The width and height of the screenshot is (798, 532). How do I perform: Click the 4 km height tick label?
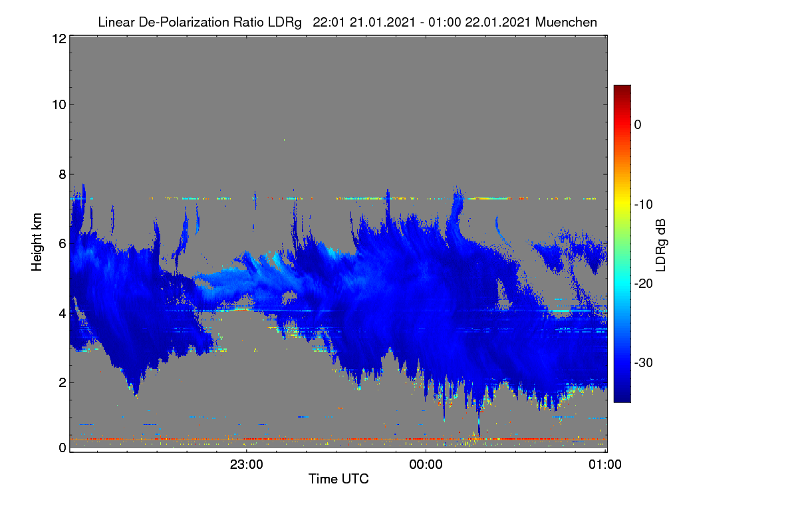pyautogui.click(x=61, y=313)
